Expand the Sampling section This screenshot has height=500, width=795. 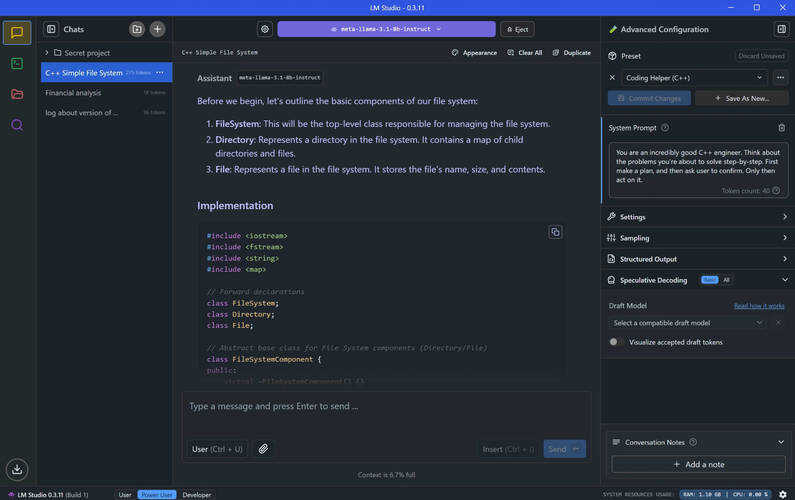[x=697, y=238]
